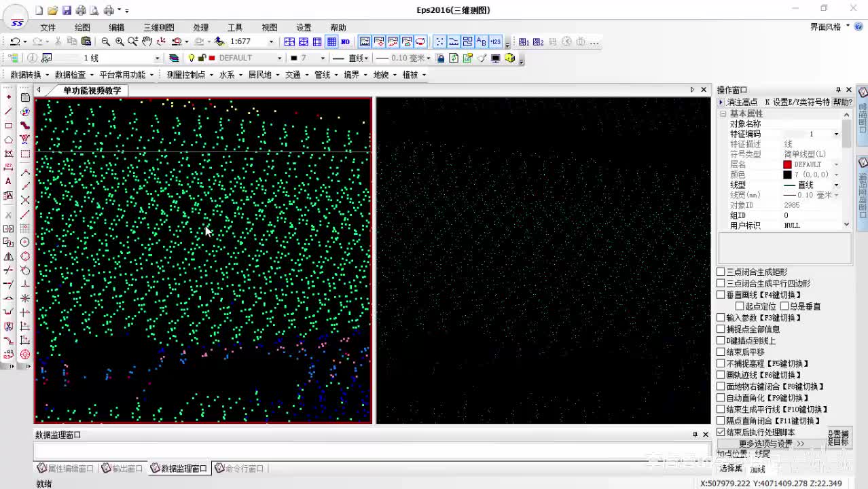Screen dimensions: 868x489
Task: Click the A/B text annotation toolbar icon
Action: 482,42
